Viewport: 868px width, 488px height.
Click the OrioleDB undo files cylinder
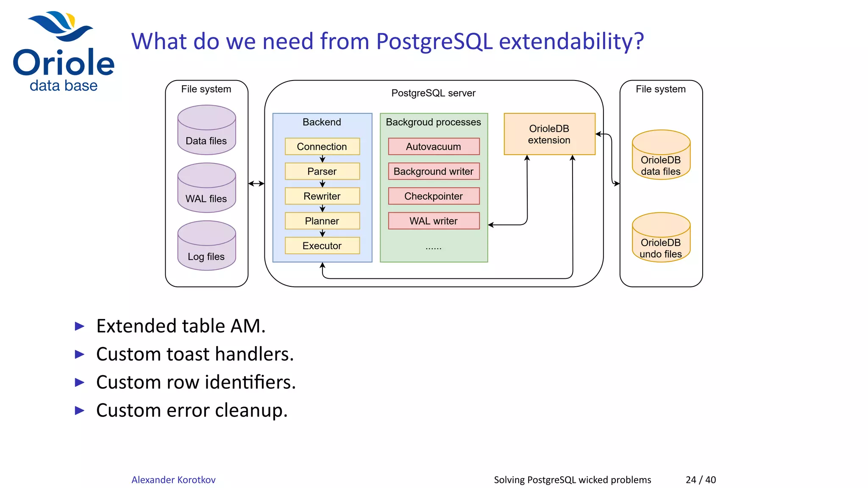(661, 237)
